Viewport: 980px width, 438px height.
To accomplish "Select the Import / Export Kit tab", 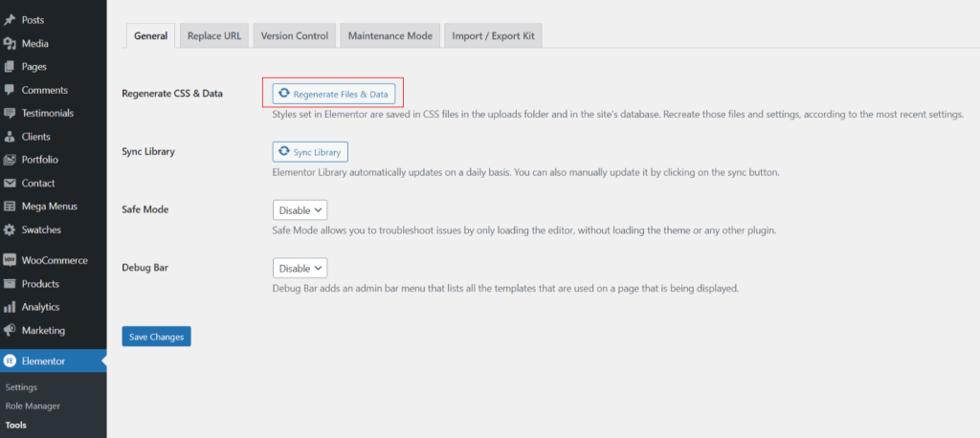I will click(x=493, y=35).
